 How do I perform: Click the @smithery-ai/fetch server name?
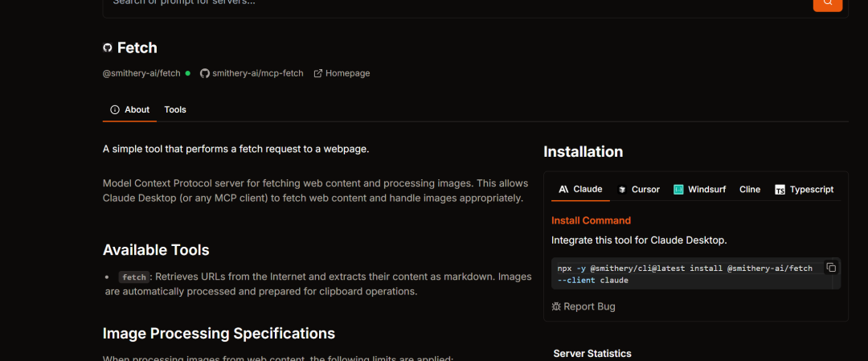pyautogui.click(x=141, y=73)
